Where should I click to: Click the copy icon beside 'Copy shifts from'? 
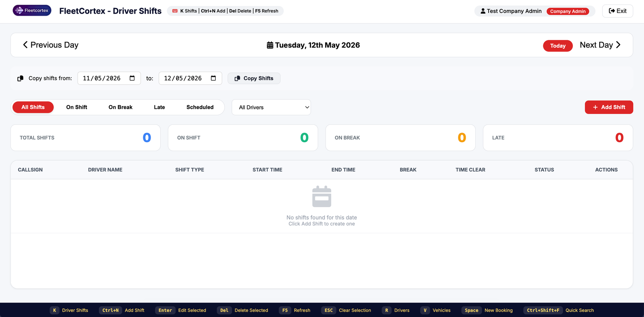pyautogui.click(x=21, y=78)
